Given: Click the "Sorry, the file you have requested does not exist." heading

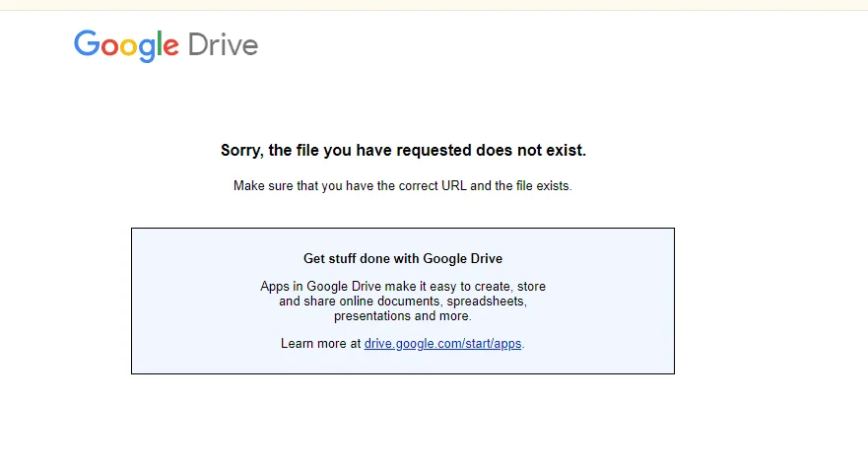Looking at the screenshot, I should (403, 150).
